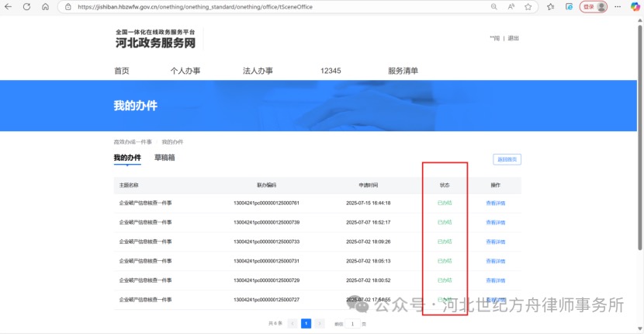Viewport: 644px width, 334px height.
Task: Click timestamp 2025-07-15 16:44:18
Action: click(368, 203)
